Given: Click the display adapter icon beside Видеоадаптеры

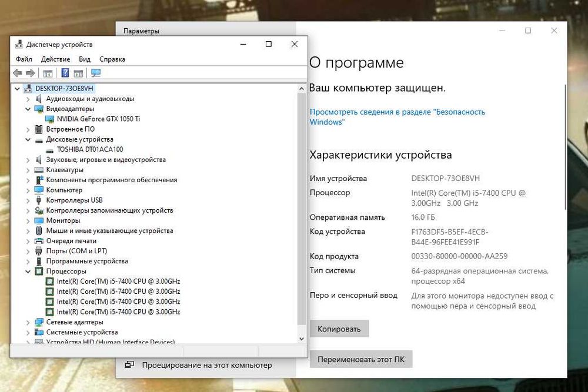Looking at the screenshot, I should (39, 109).
